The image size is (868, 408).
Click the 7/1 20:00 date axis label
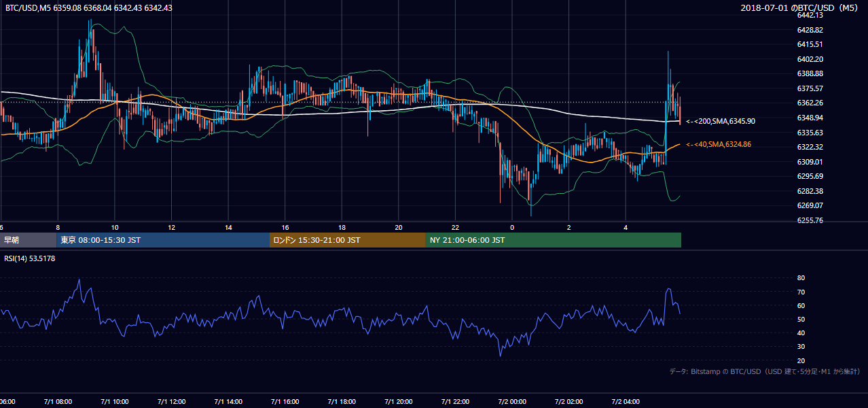(x=399, y=402)
